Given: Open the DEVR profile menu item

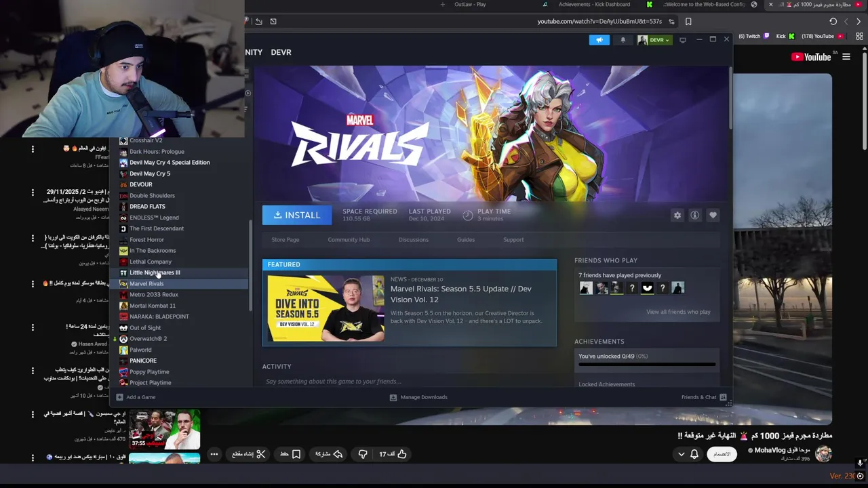Looking at the screenshot, I should click(x=281, y=52).
